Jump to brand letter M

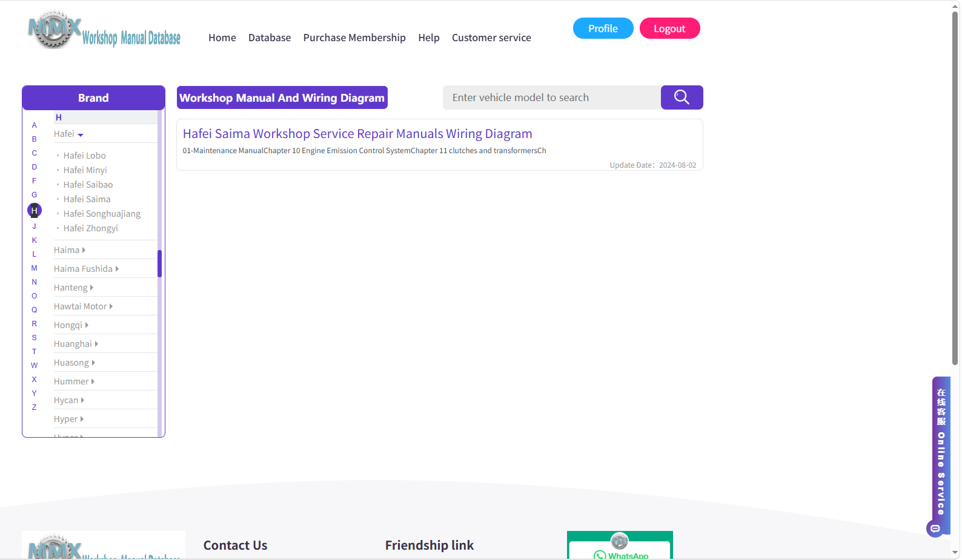pyautogui.click(x=35, y=268)
